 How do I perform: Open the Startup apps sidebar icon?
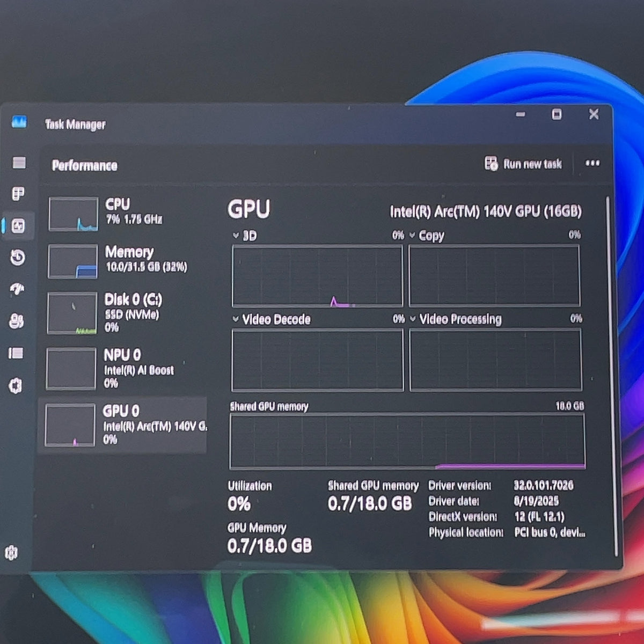(17, 289)
